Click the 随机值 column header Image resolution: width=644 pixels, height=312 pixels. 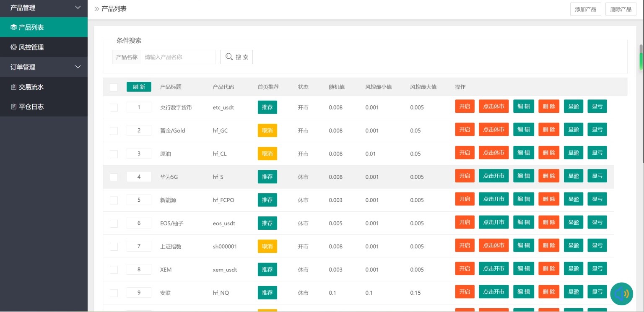pyautogui.click(x=337, y=87)
